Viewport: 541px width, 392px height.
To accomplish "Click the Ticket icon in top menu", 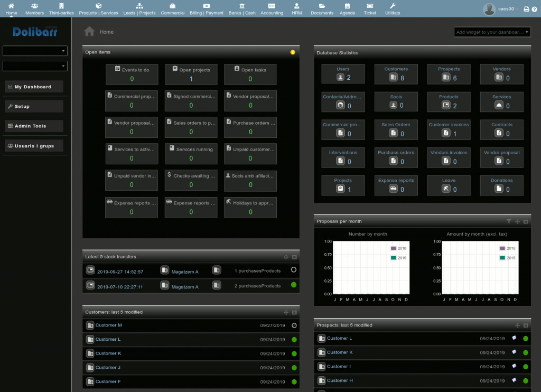I will [x=370, y=6].
